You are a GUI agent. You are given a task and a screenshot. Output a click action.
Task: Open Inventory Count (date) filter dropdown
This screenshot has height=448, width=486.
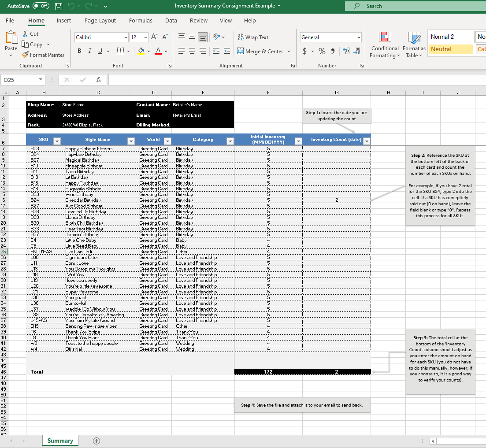[367, 141]
